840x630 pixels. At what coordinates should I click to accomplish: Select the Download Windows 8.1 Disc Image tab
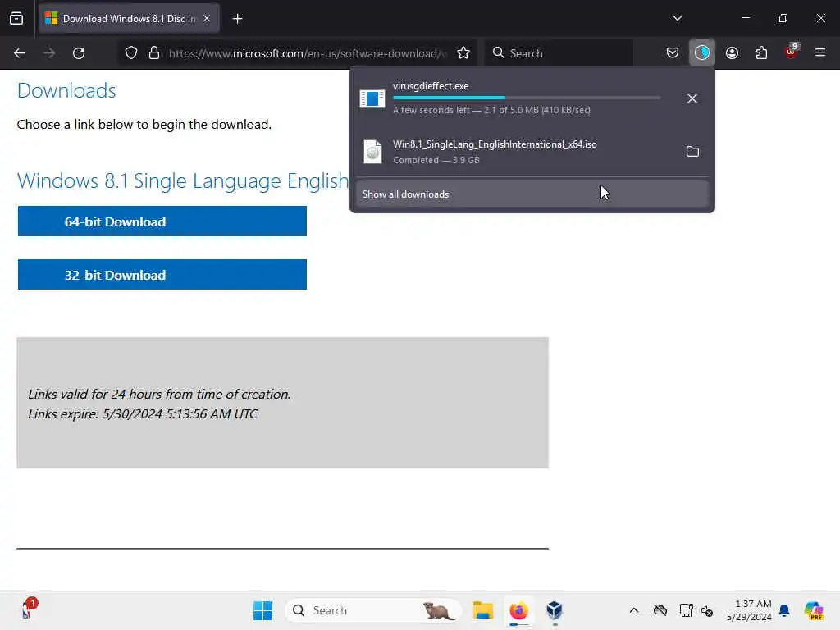[x=129, y=19]
